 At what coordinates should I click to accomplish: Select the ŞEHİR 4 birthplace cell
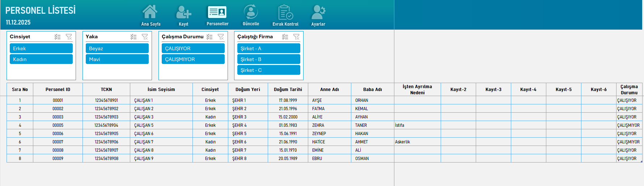248,125
